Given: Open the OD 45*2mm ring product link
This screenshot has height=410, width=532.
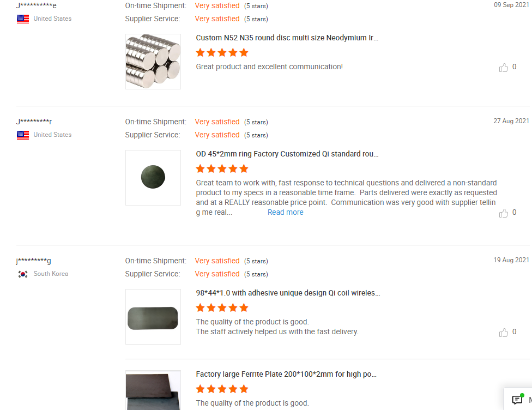Looking at the screenshot, I should pyautogui.click(x=287, y=154).
